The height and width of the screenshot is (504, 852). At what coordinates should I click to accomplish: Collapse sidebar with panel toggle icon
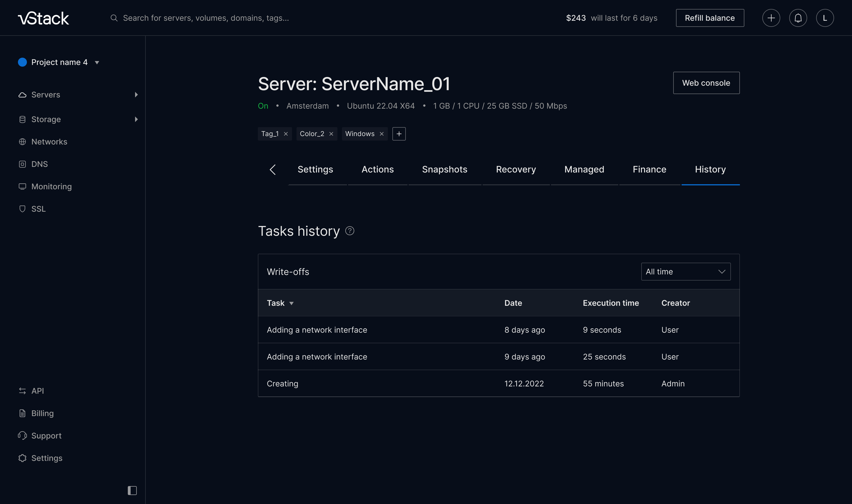pyautogui.click(x=132, y=490)
